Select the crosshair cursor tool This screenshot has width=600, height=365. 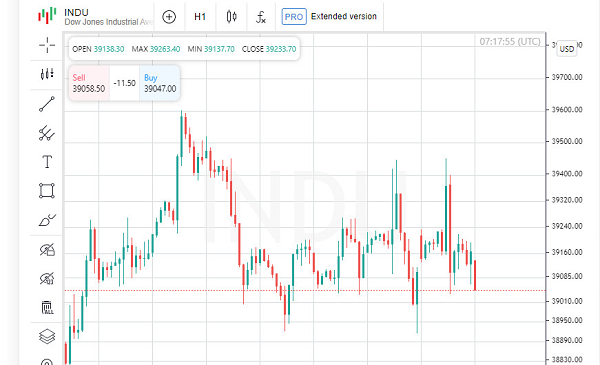pos(47,45)
